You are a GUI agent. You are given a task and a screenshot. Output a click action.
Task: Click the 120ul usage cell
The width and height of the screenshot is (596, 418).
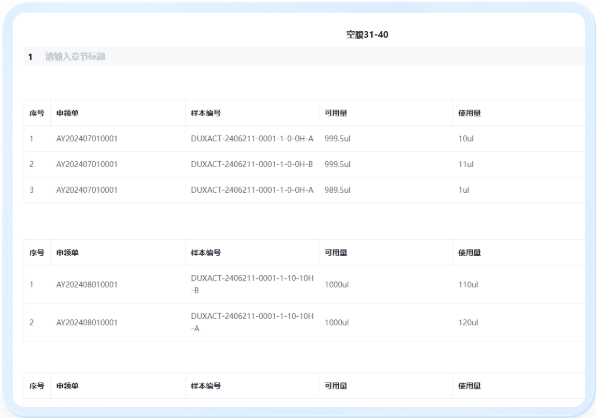(x=468, y=323)
